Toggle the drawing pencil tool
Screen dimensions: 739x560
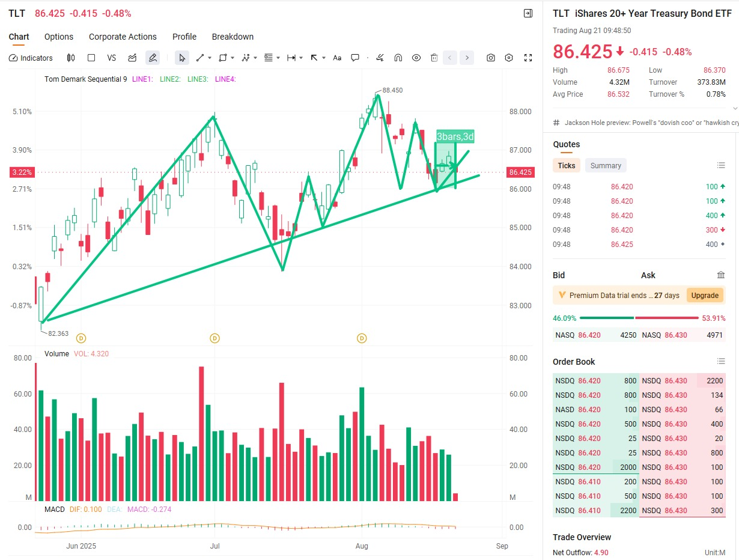tap(153, 58)
